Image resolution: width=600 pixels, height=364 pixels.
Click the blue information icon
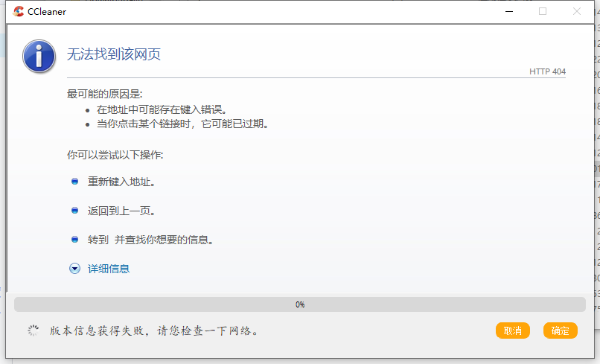tap(39, 57)
